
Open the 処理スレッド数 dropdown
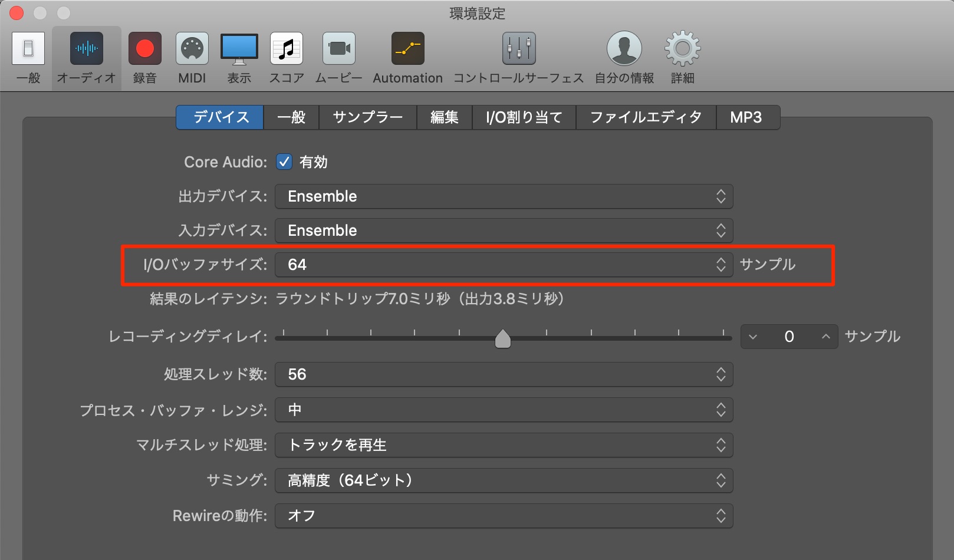pos(504,374)
